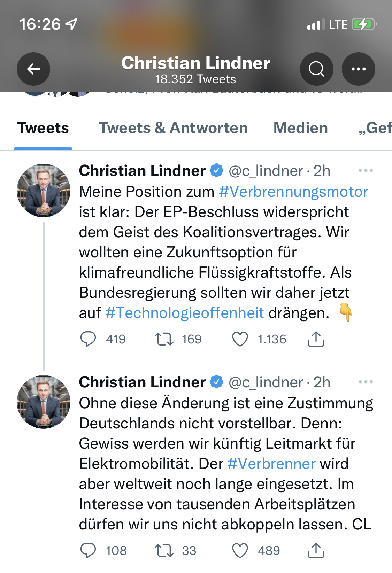Open the #Verbrenner hashtag in the second tweet
This screenshot has height=573, width=392.
point(271,463)
